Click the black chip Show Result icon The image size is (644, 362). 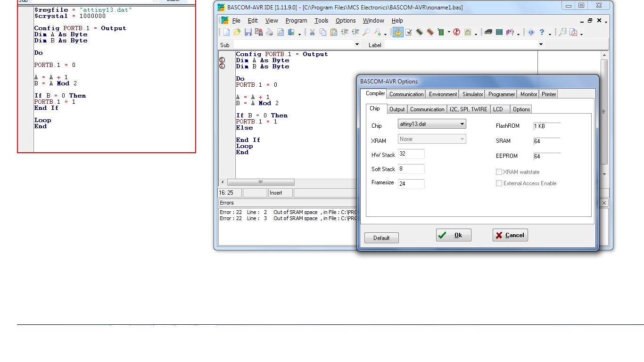419,32
